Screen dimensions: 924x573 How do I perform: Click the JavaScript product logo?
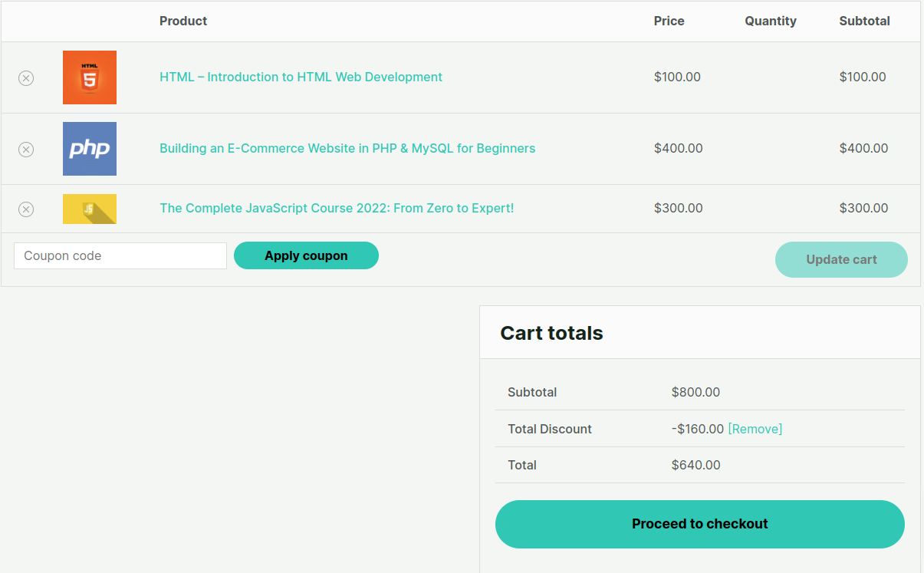[89, 209]
